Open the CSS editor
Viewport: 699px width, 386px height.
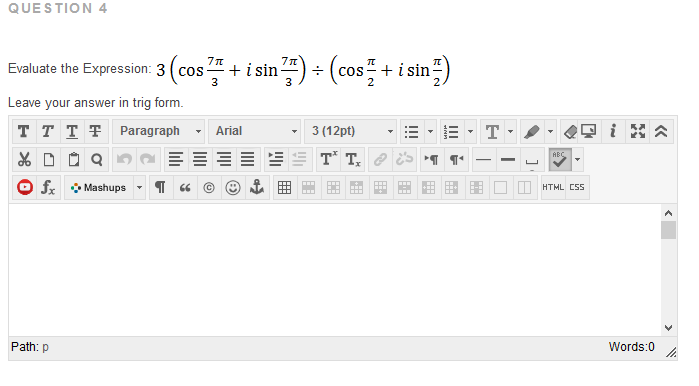click(577, 188)
